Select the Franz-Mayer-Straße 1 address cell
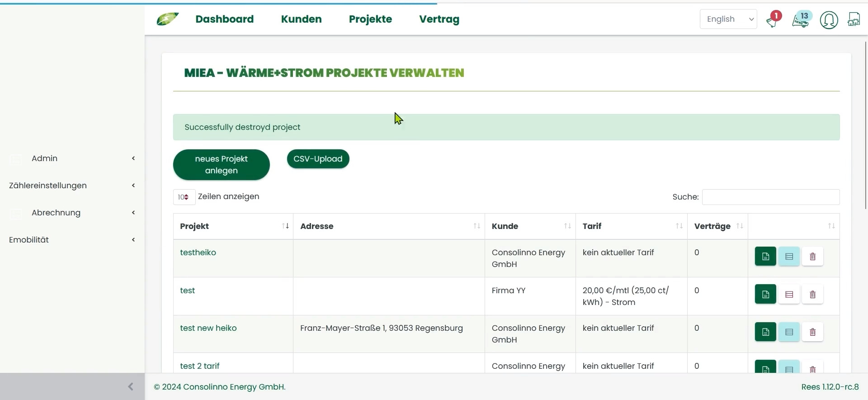868x400 pixels. click(389, 334)
